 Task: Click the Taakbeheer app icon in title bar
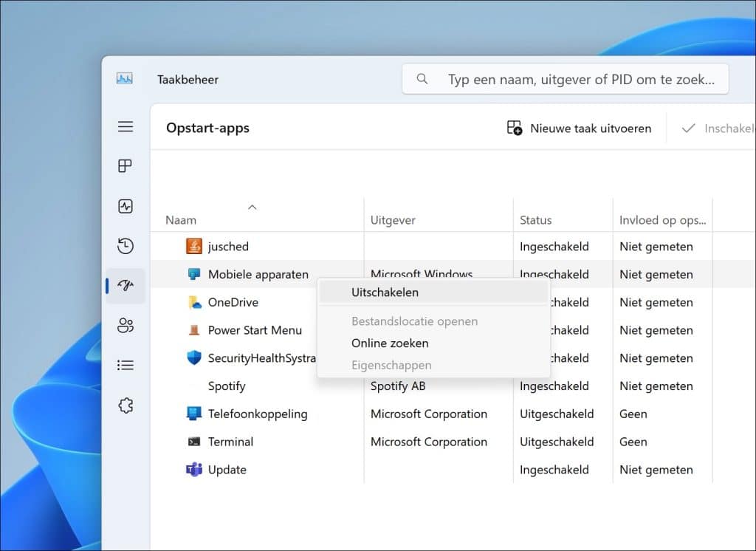tap(124, 78)
